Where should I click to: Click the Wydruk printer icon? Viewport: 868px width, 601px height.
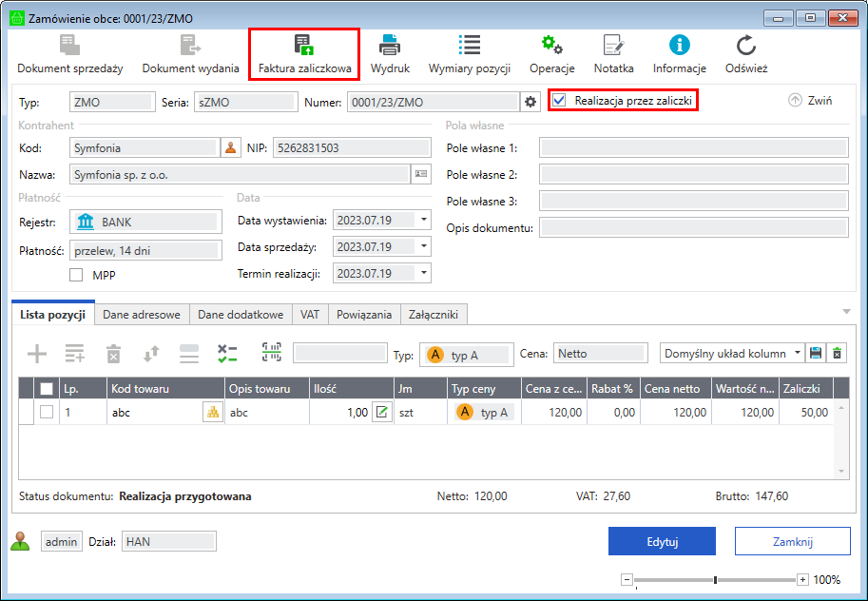390,45
